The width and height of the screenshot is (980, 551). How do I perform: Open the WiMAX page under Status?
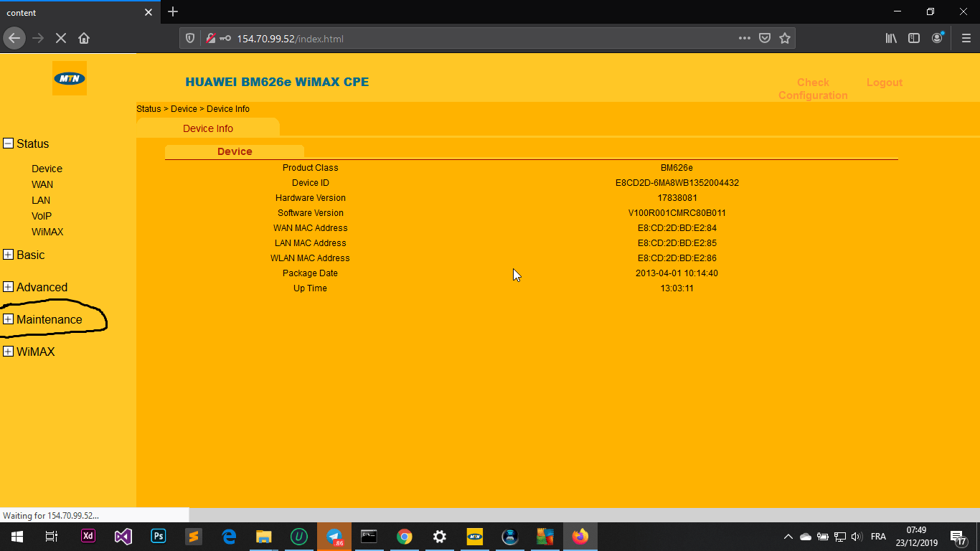pos(47,232)
